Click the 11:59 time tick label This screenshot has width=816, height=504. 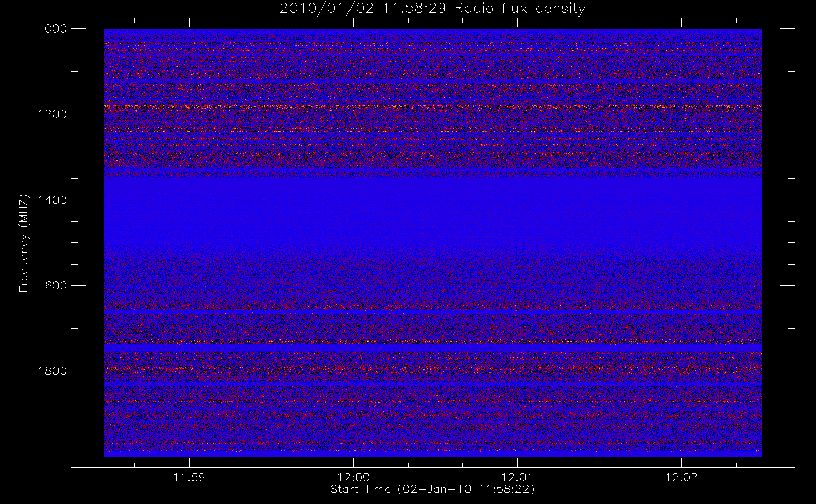[189, 477]
